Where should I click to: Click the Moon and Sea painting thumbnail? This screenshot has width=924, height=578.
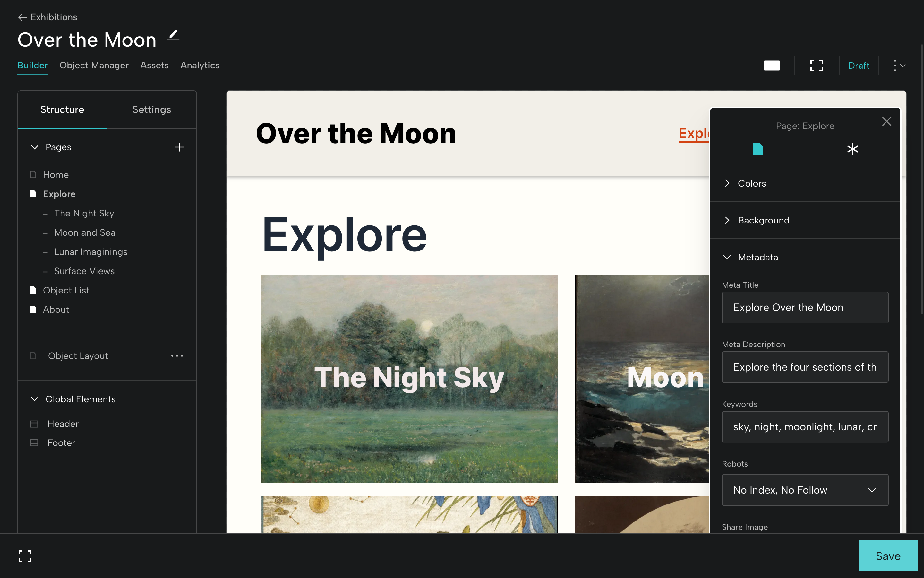point(642,379)
